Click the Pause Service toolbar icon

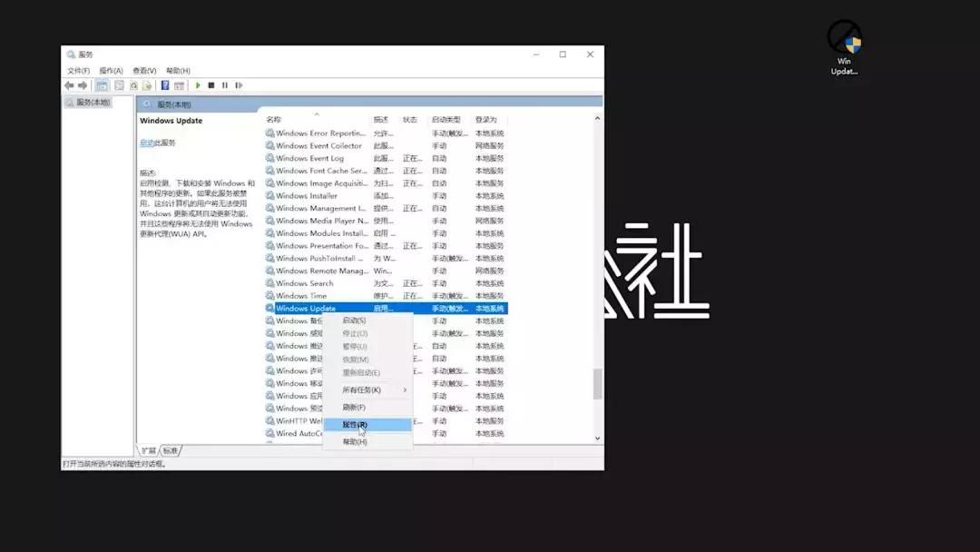(224, 84)
